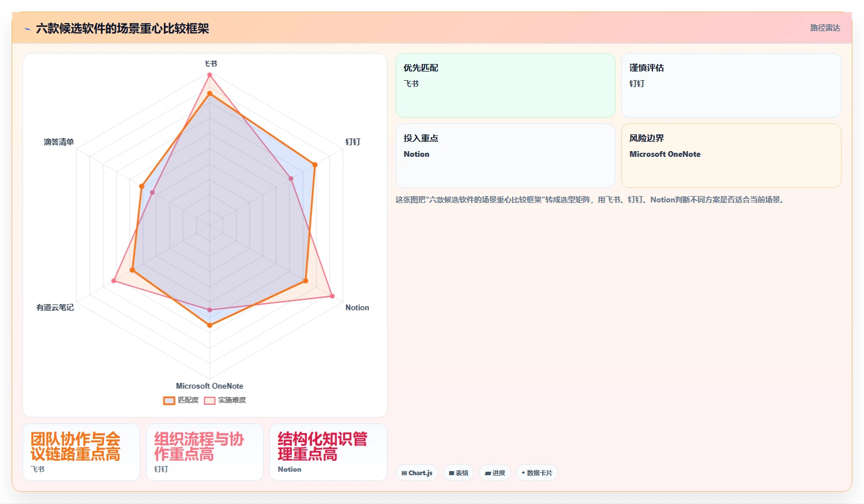Click the 滴答清单 axis label

pos(59,142)
